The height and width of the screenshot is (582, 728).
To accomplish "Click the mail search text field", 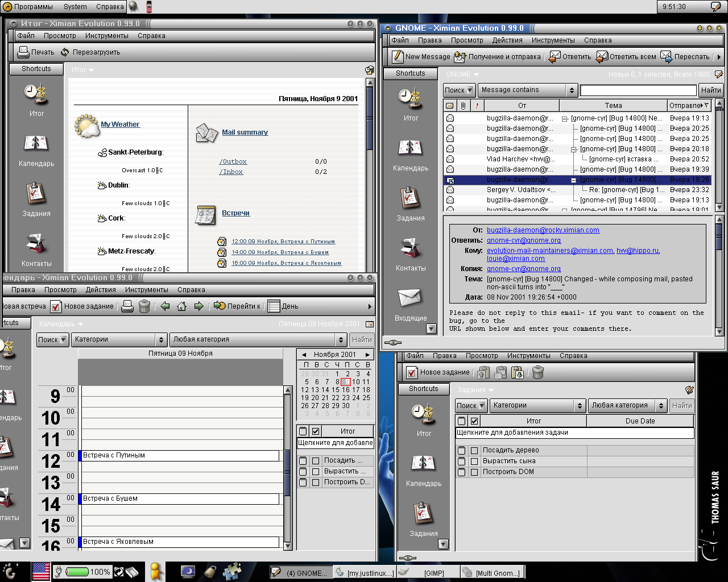I will 638,90.
